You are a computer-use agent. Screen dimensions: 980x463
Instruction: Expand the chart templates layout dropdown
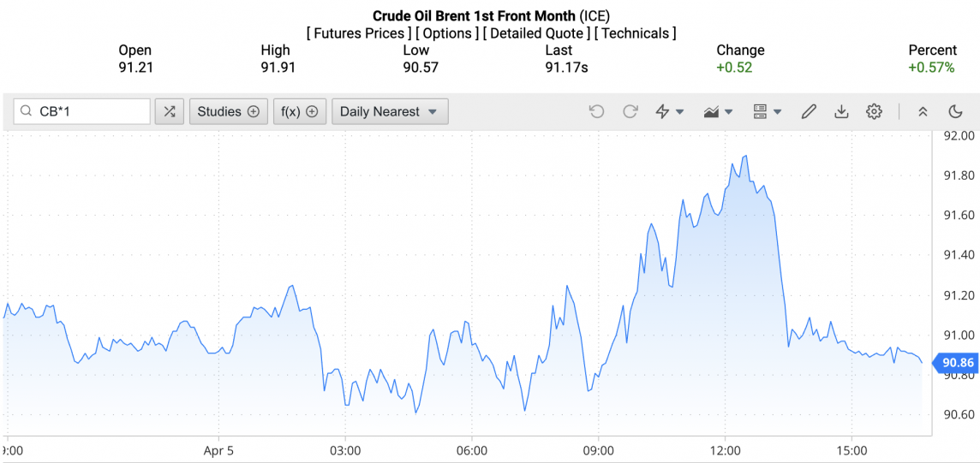(767, 111)
